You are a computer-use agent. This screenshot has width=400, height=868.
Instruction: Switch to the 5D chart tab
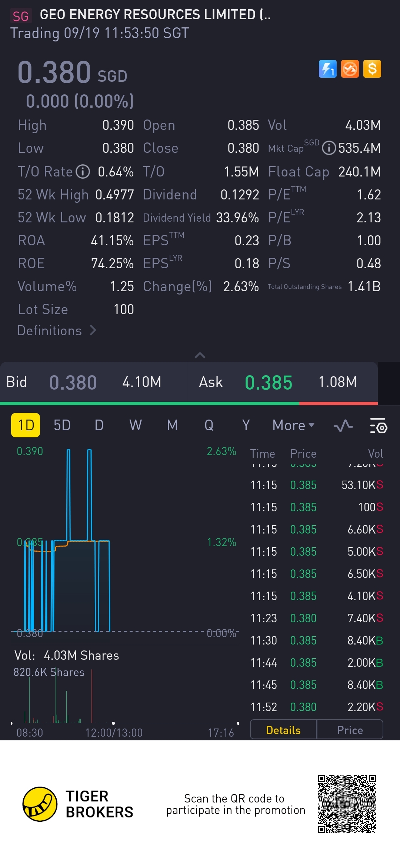(62, 425)
